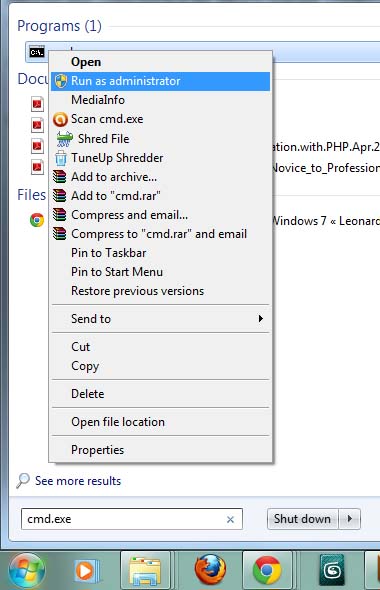Open Properties from the context menu

(x=161, y=450)
